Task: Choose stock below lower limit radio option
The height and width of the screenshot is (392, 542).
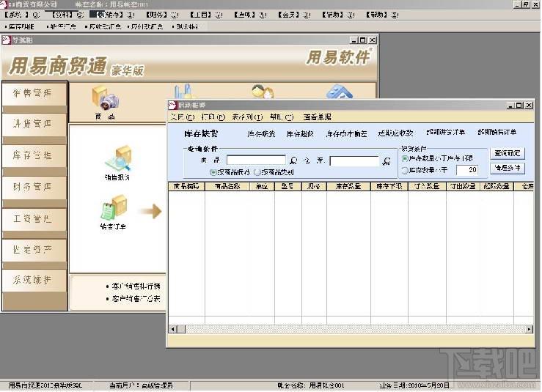Action: pos(405,158)
